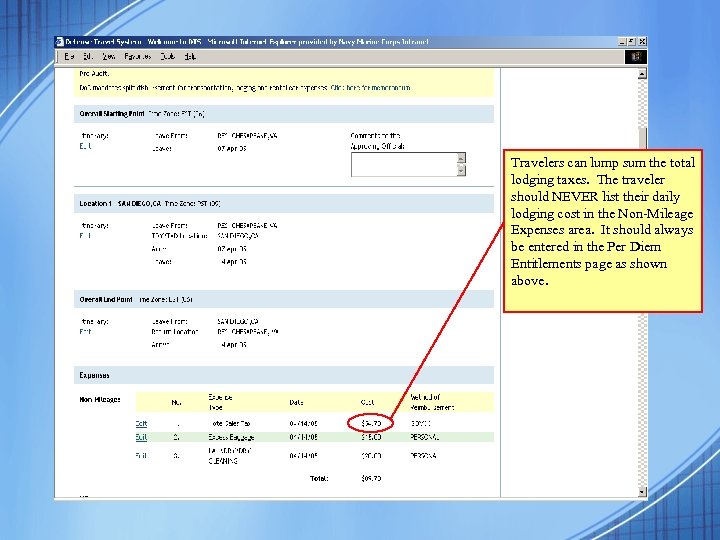Click the Internet Explorer title bar page icon
The image size is (720, 540).
tap(60, 42)
